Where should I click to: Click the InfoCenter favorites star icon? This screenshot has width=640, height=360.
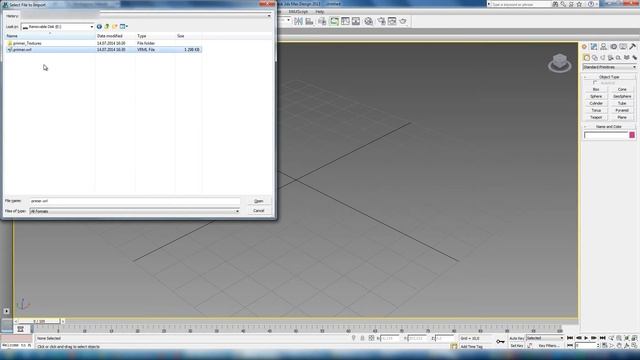pos(579,4)
